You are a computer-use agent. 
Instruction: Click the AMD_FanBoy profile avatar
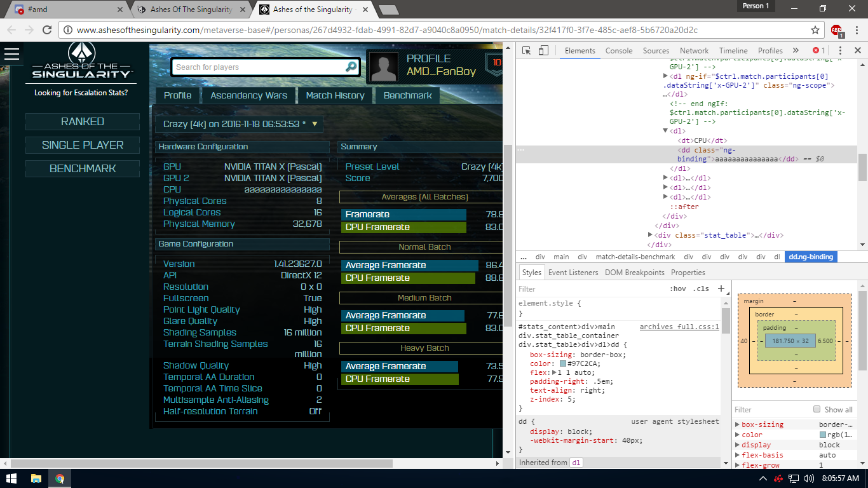click(384, 67)
